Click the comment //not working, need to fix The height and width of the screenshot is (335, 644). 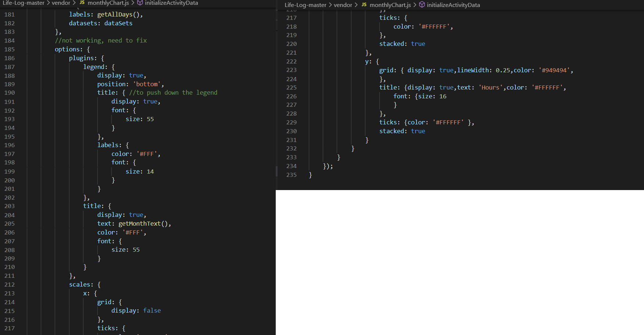[x=101, y=40]
